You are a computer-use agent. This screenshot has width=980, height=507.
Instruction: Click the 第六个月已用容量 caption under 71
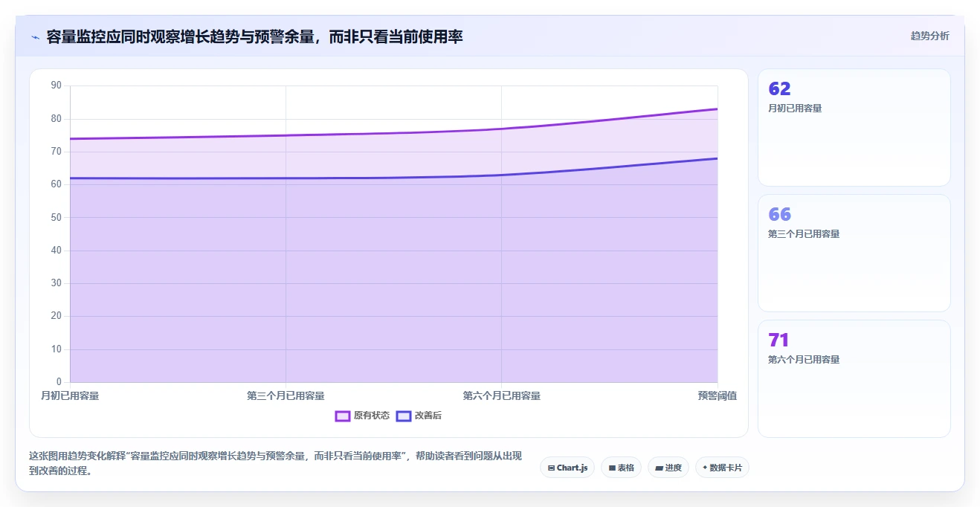pyautogui.click(x=804, y=360)
